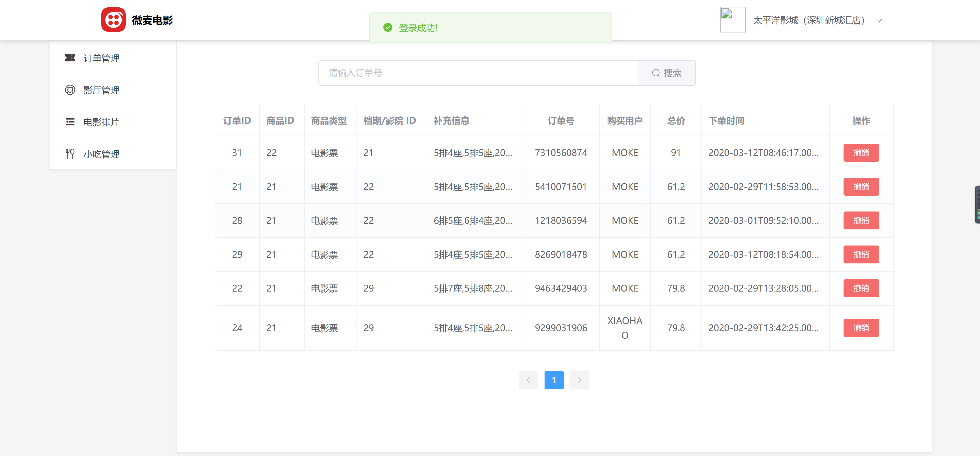Click the 微麦电影 red logo icon

pyautogui.click(x=113, y=20)
